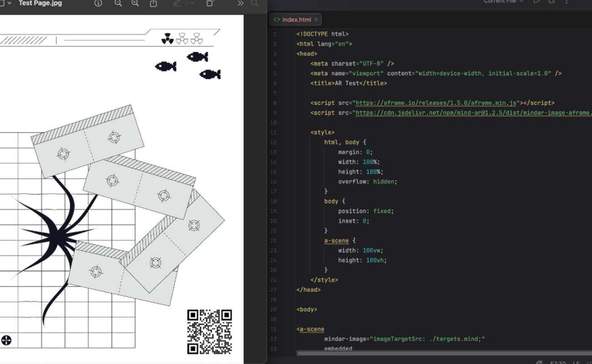Click the cursor position 57:30 in the status bar
The height and width of the screenshot is (364, 592).
(558, 363)
